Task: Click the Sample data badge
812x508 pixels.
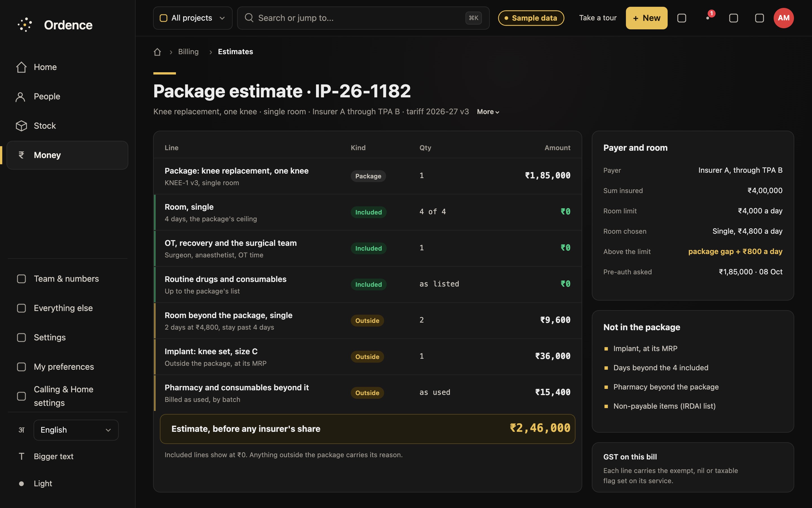Action: coord(531,18)
